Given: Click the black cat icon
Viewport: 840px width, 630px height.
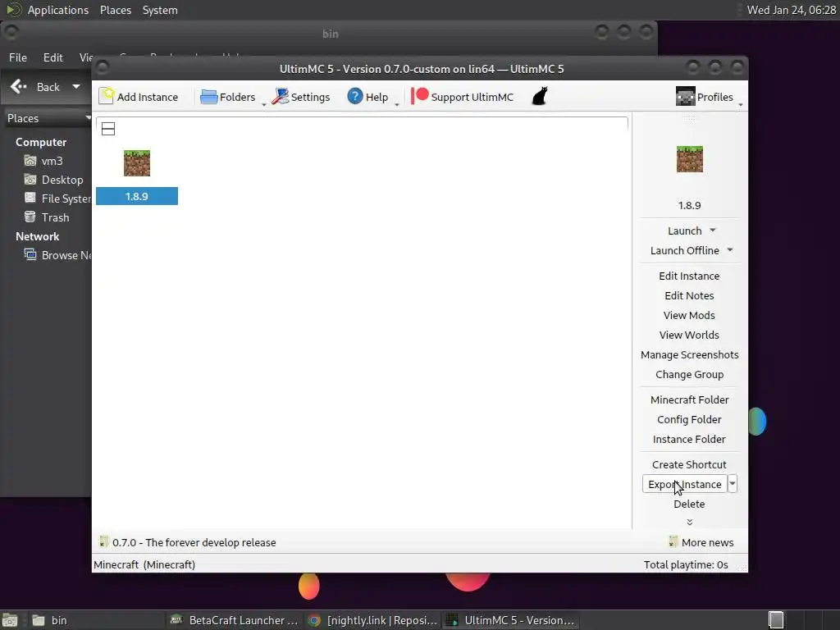Looking at the screenshot, I should click(x=540, y=97).
